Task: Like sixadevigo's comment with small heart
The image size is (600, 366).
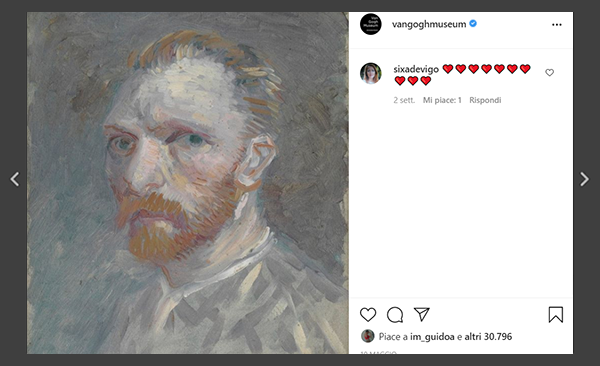Action: (549, 72)
